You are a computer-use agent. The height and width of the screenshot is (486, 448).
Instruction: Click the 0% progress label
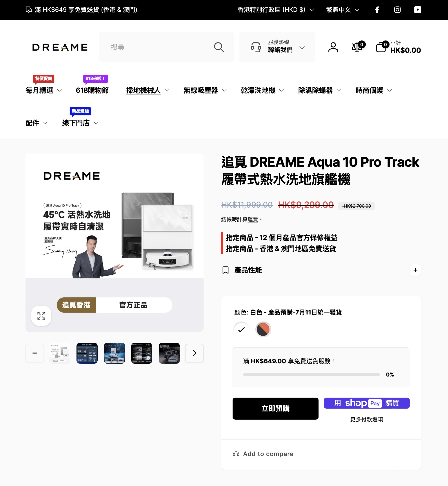(390, 375)
